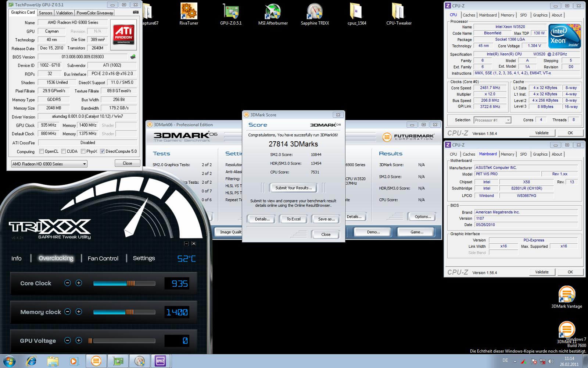588x368 pixels.
Task: Decrease Core Clock with minus icon
Action: (67, 283)
